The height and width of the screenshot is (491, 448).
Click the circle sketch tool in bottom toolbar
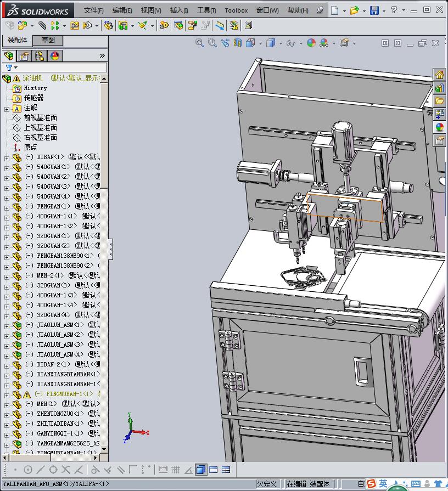(x=28, y=470)
